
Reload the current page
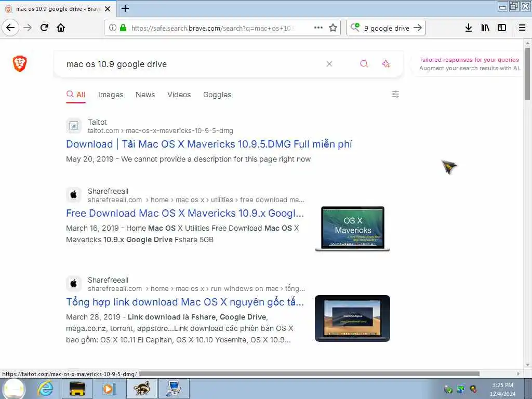(44, 28)
